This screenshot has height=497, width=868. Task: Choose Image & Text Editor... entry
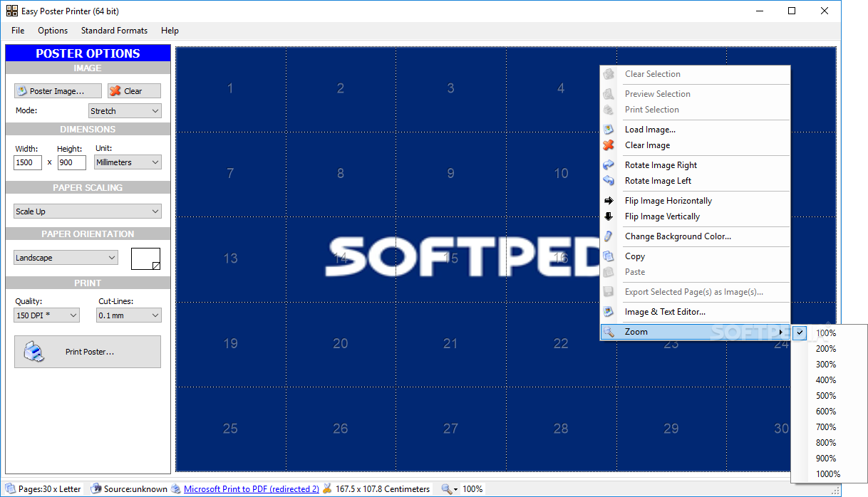coord(695,312)
